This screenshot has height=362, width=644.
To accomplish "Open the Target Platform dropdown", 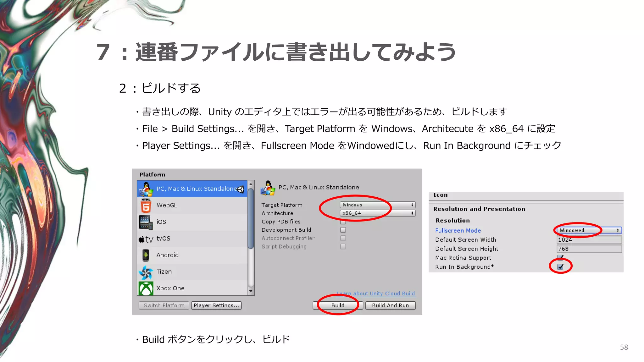I will pyautogui.click(x=378, y=205).
